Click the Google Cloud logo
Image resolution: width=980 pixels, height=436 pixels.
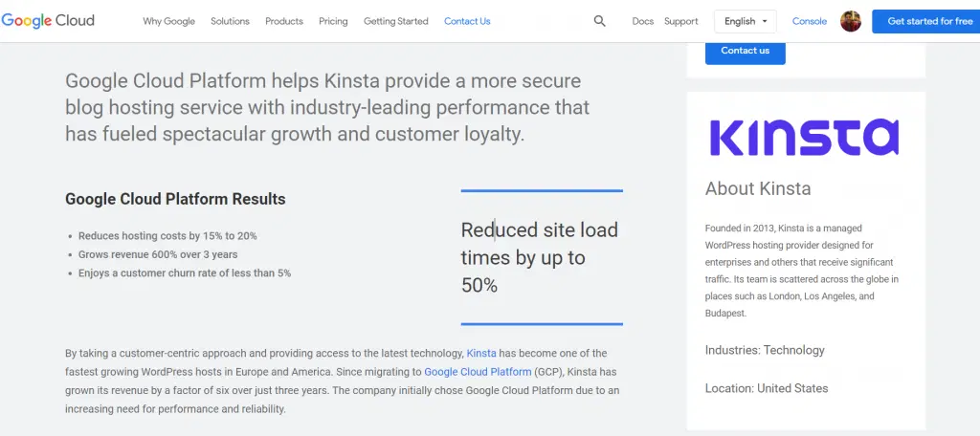pos(48,21)
